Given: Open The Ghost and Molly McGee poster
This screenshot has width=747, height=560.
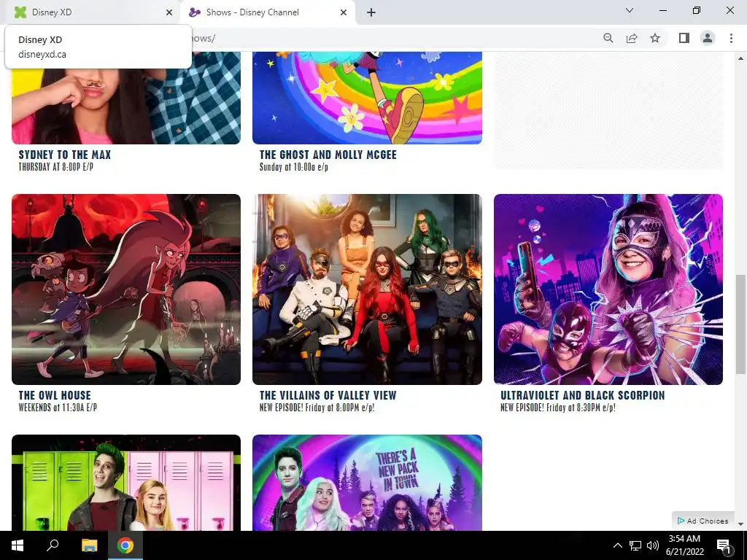Looking at the screenshot, I should (x=368, y=98).
